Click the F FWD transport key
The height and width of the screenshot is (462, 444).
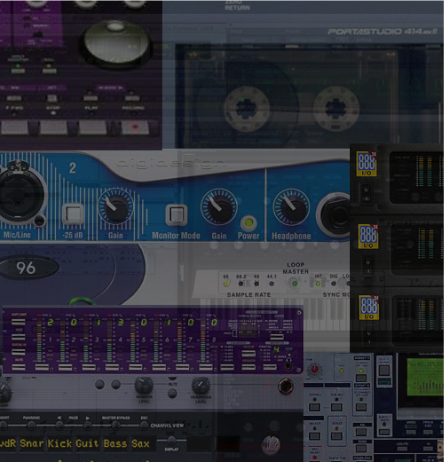[14, 127]
